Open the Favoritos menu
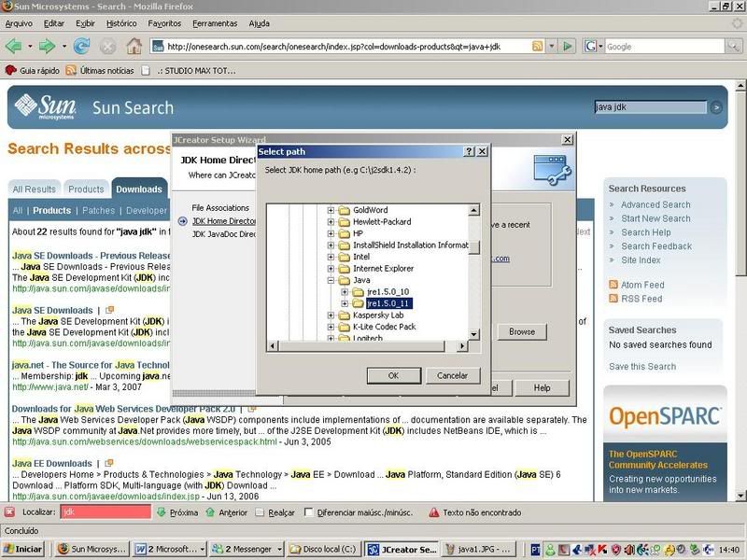This screenshot has height=560, width=747. pos(164,22)
